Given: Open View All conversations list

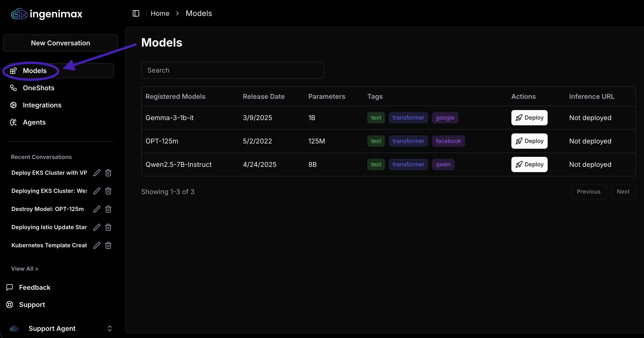Looking at the screenshot, I should [25, 269].
